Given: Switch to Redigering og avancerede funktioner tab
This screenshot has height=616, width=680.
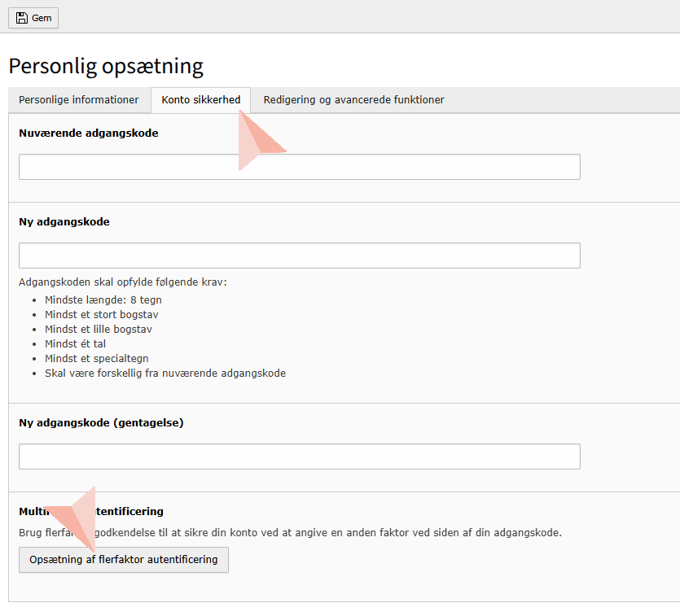Looking at the screenshot, I should pyautogui.click(x=353, y=100).
